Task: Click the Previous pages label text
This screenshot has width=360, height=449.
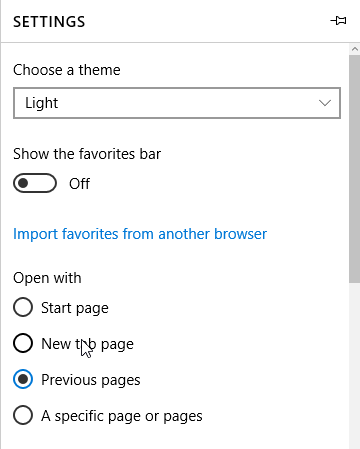Action: [91, 380]
